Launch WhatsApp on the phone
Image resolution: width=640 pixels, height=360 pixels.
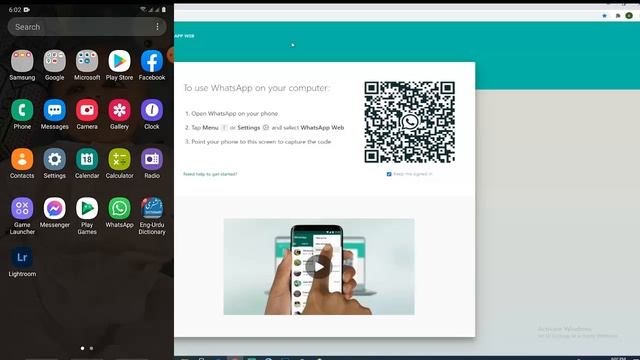point(119,209)
